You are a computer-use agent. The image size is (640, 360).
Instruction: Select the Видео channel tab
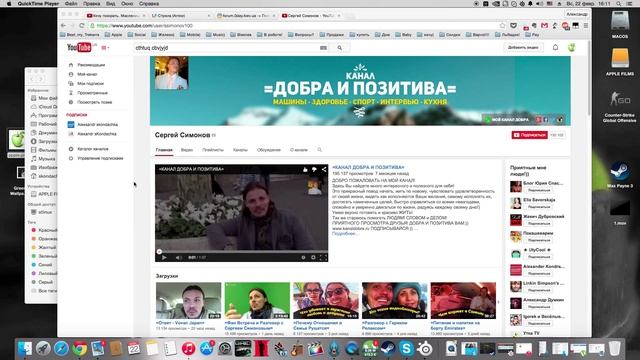[187, 150]
